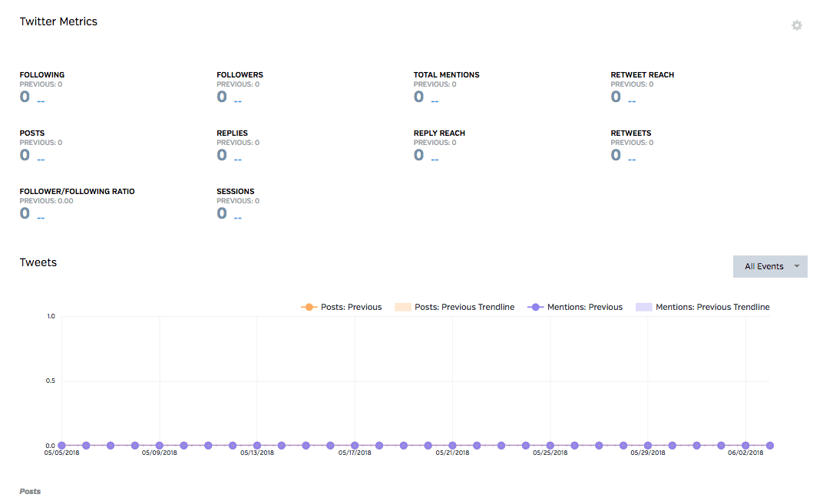Click the Tweets section heading
This screenshot has height=504, width=823.
point(38,262)
